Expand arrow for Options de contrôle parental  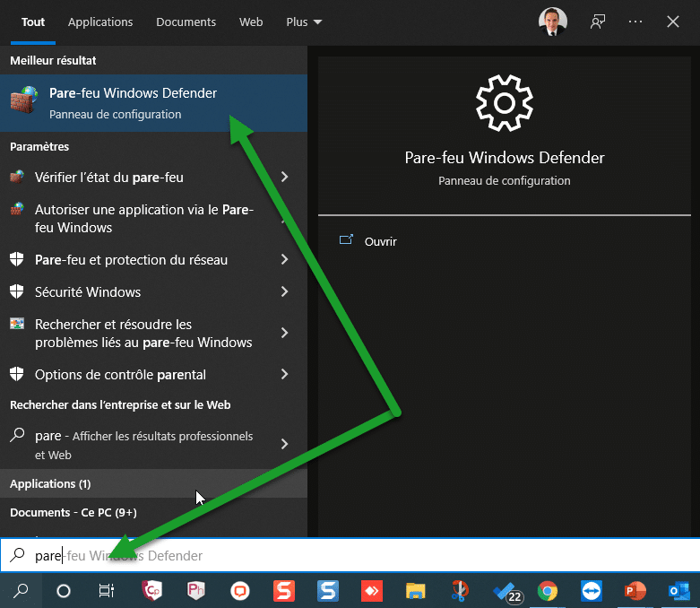(x=285, y=374)
